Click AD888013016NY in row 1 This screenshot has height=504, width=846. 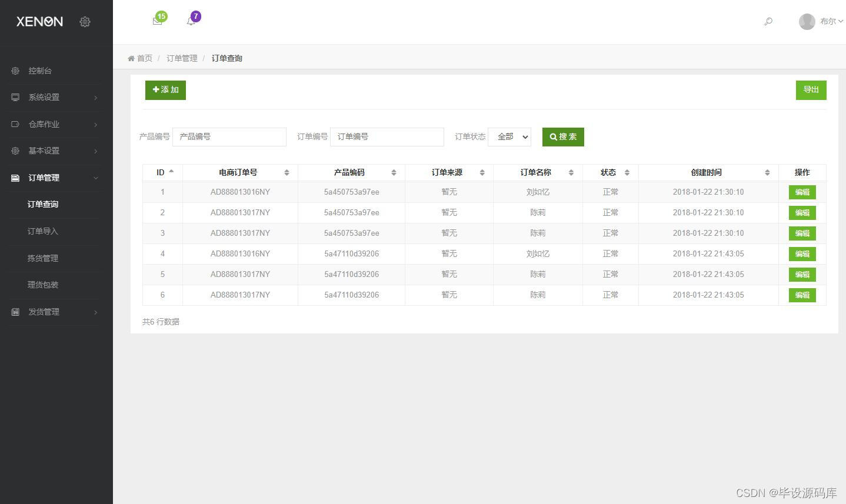click(240, 192)
